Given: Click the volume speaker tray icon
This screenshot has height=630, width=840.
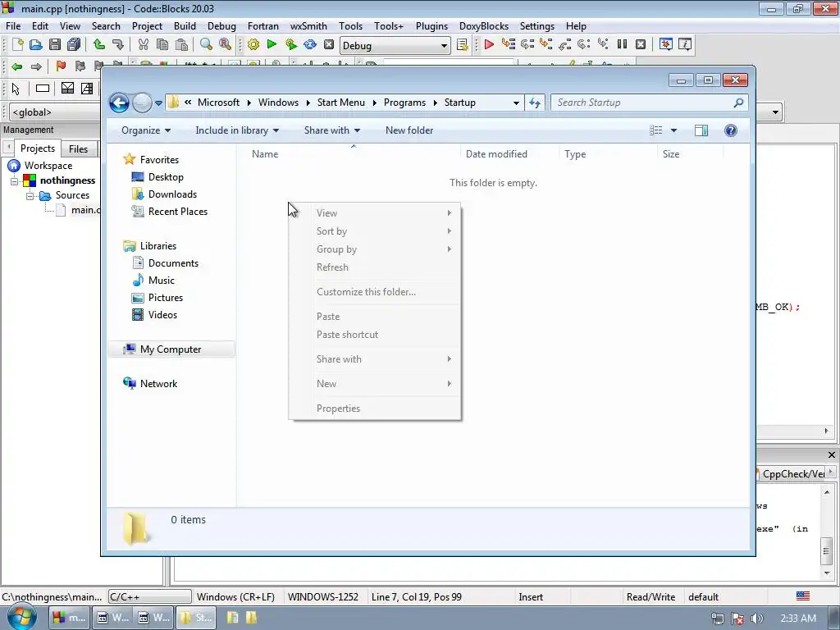Looking at the screenshot, I should [756, 619].
